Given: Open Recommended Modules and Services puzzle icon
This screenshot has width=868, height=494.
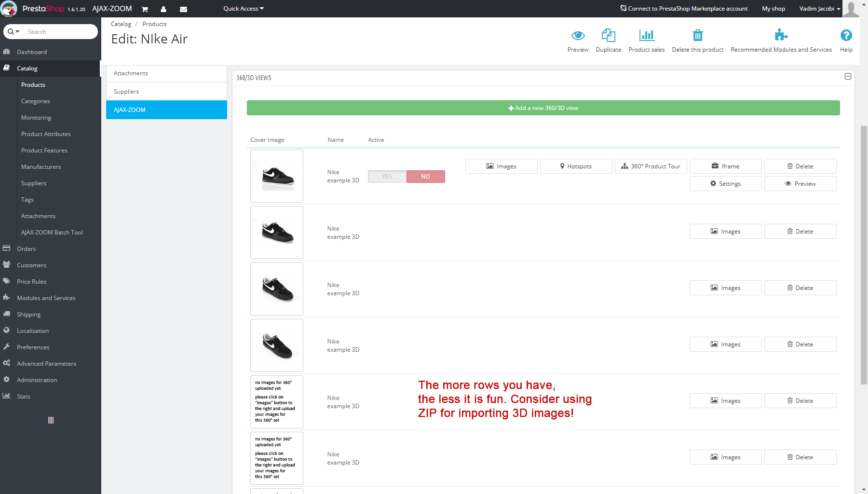Looking at the screenshot, I should click(x=781, y=35).
